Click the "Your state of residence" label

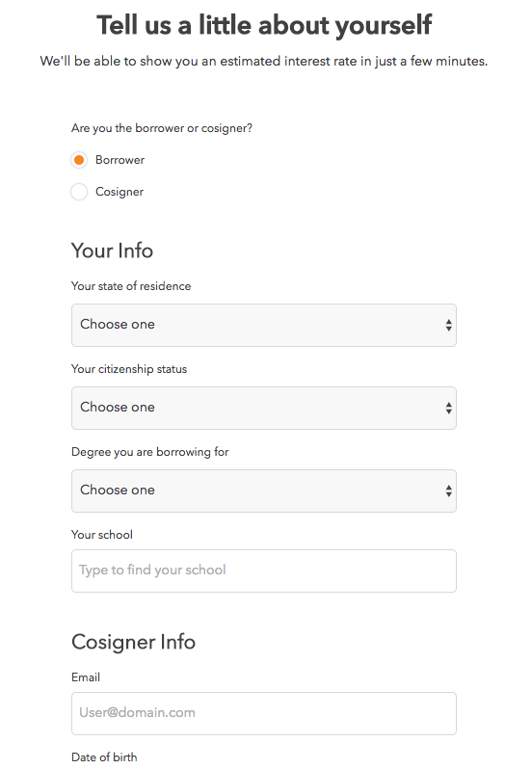131,286
